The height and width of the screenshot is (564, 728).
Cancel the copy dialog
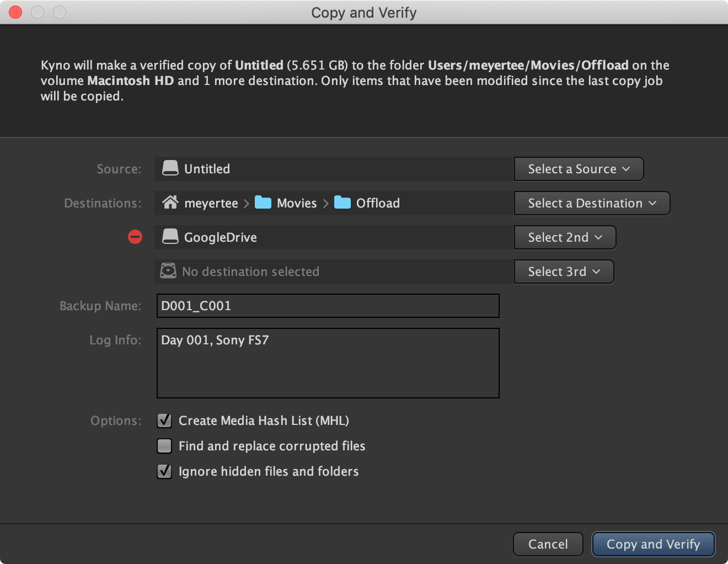pos(548,544)
